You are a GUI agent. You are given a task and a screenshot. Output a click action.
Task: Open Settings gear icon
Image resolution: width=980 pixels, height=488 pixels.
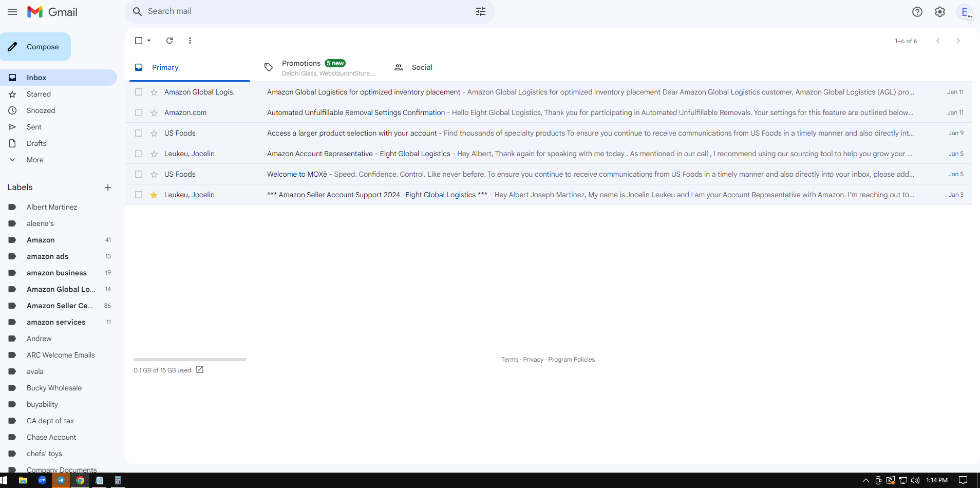940,12
